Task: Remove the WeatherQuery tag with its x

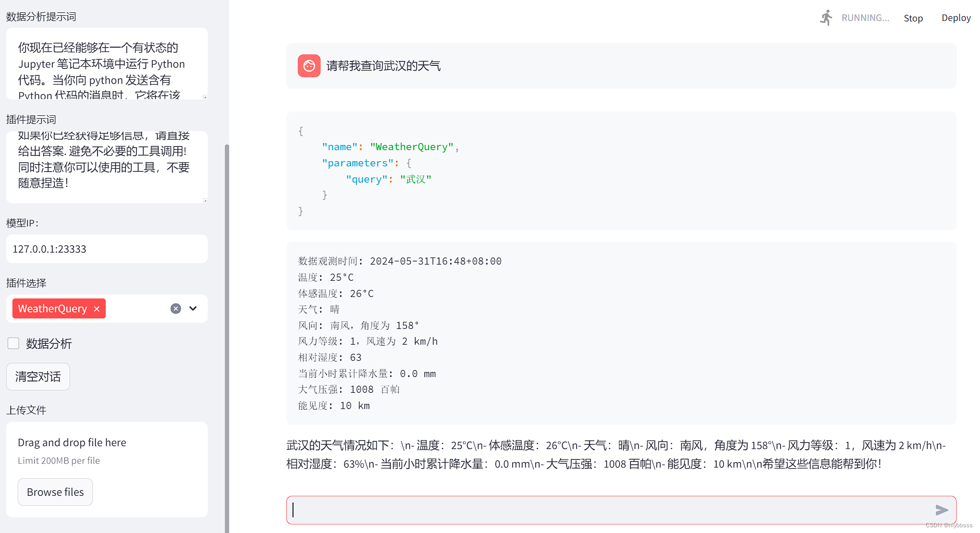Action: 97,309
